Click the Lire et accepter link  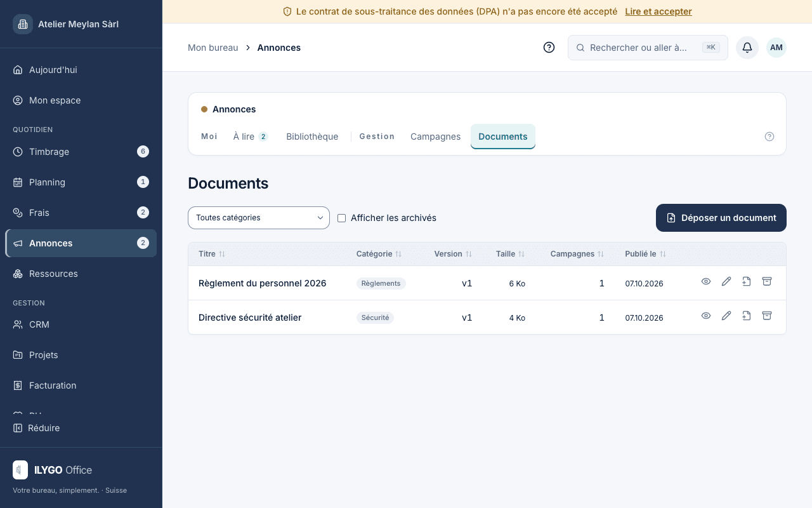pos(658,11)
